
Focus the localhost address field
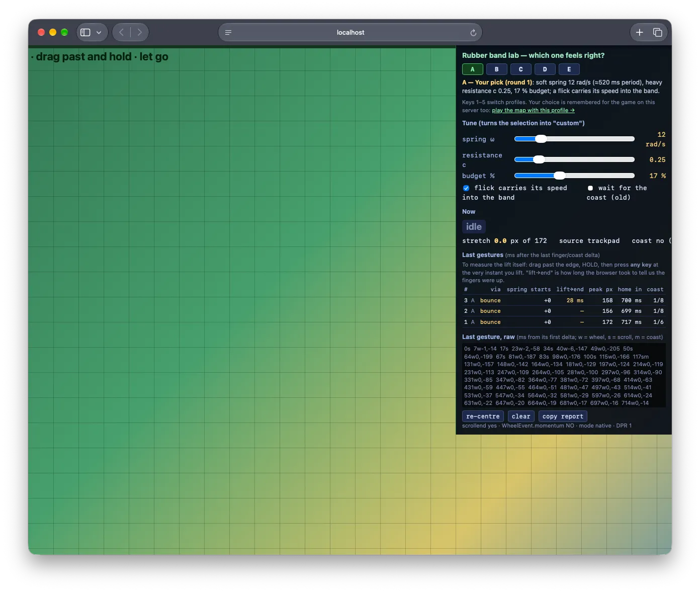tap(350, 32)
